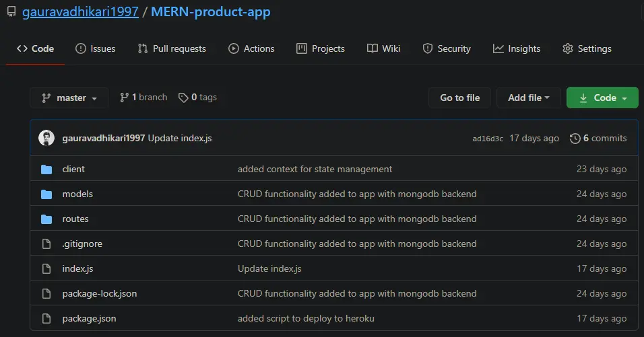Click '17 days ago' beside commit hash ad16d3c
644x337 pixels.
(534, 138)
